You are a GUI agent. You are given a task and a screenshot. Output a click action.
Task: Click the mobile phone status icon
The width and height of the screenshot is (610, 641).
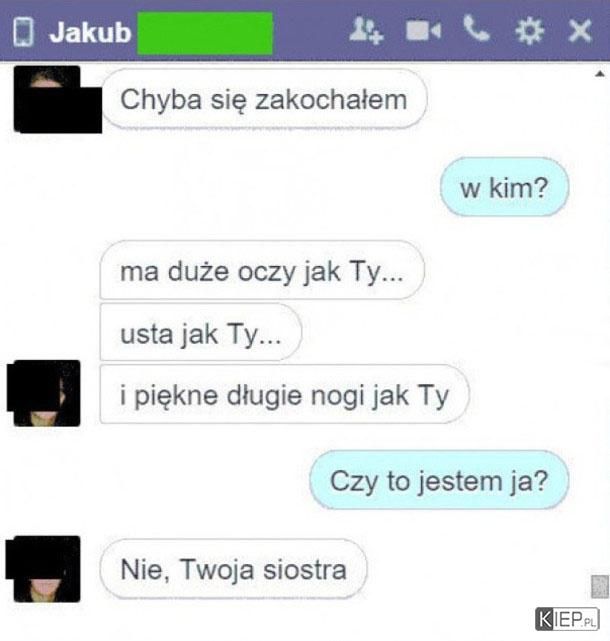tap(23, 31)
